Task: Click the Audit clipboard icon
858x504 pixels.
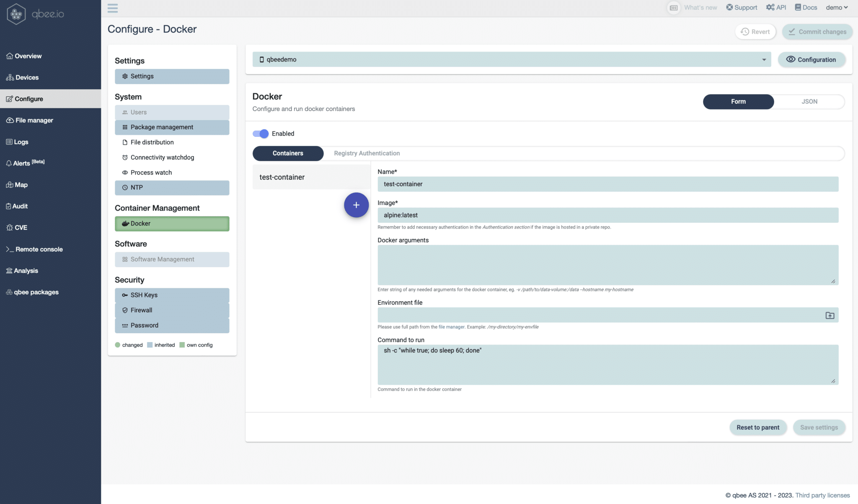Action: click(x=8, y=206)
